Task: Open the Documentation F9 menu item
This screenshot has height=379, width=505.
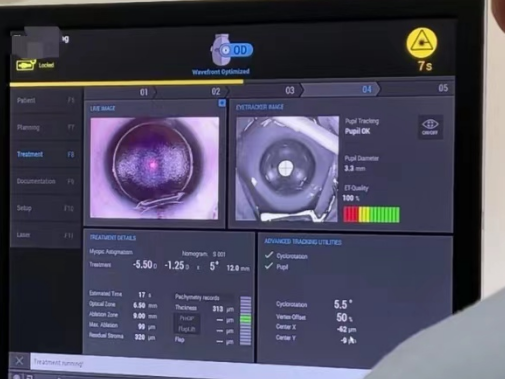Action: tap(46, 181)
